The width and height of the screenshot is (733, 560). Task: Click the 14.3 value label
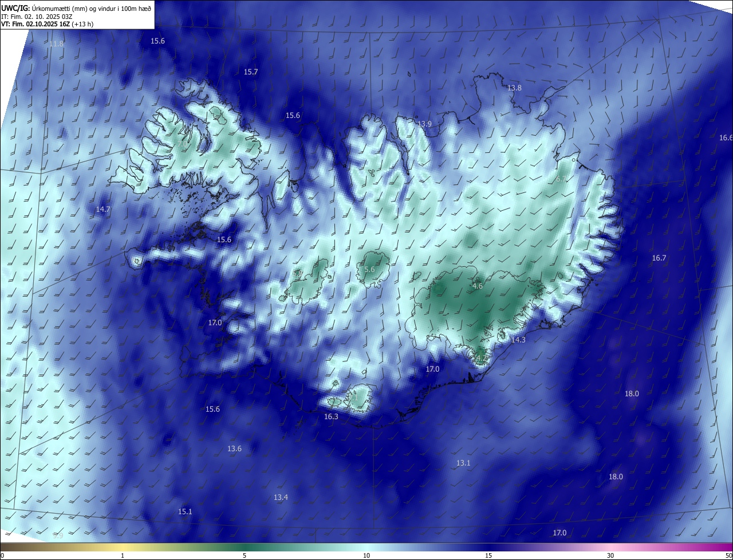click(x=518, y=340)
